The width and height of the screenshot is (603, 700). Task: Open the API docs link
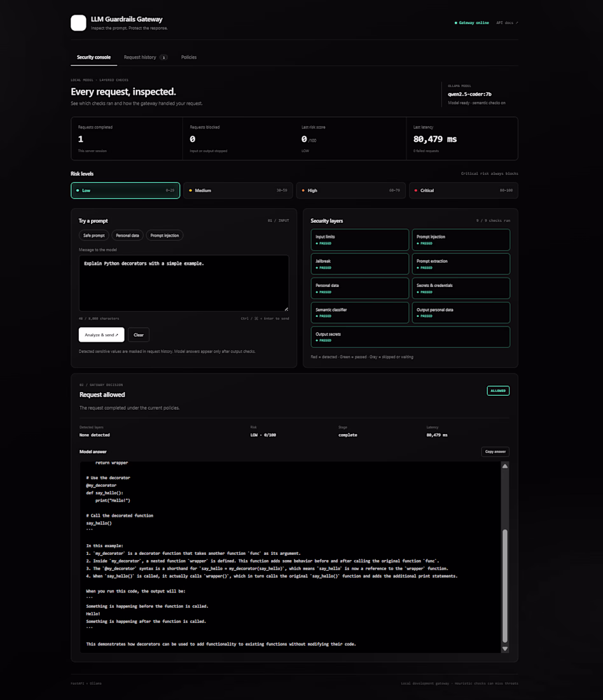coord(507,23)
